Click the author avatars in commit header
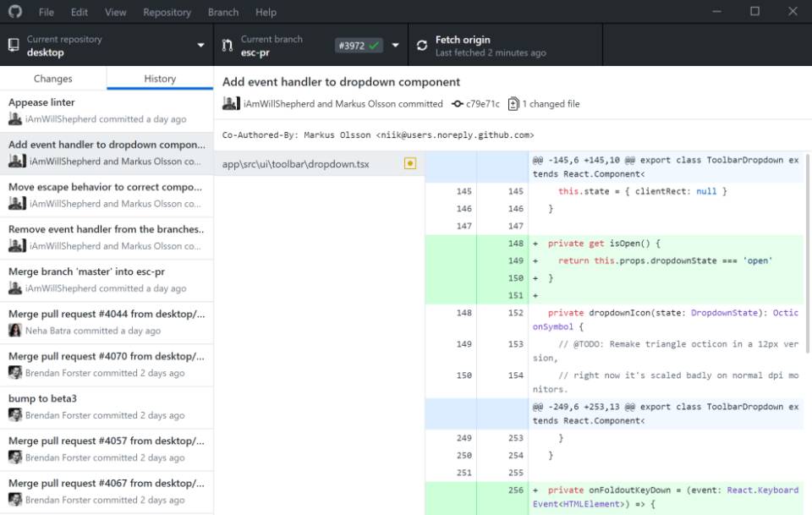 tap(231, 103)
